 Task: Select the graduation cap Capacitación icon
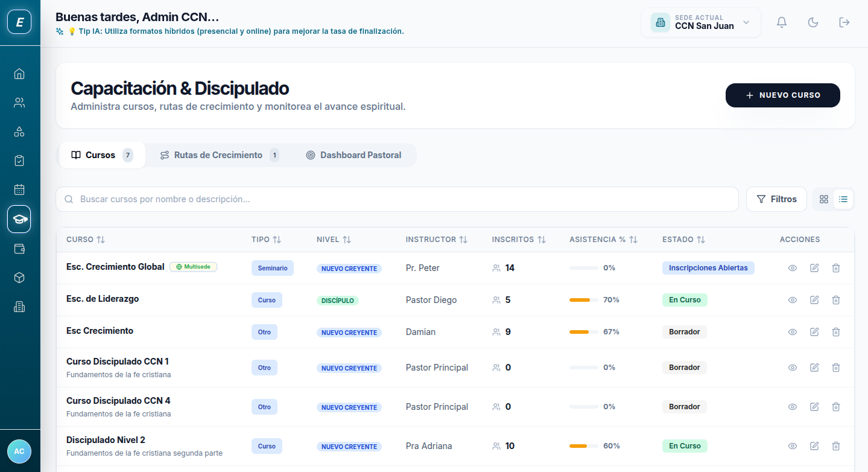(19, 218)
